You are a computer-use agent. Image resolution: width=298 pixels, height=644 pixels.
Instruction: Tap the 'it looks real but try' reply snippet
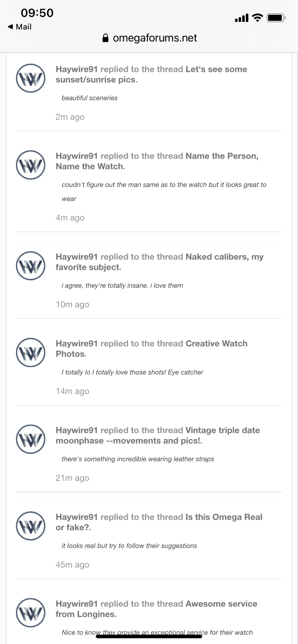coord(129,546)
